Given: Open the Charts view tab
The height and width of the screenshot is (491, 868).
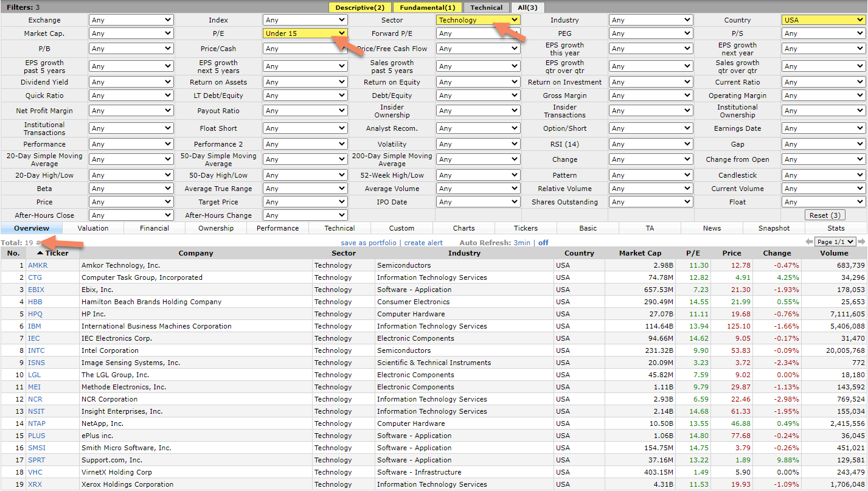Looking at the screenshot, I should coord(464,228).
